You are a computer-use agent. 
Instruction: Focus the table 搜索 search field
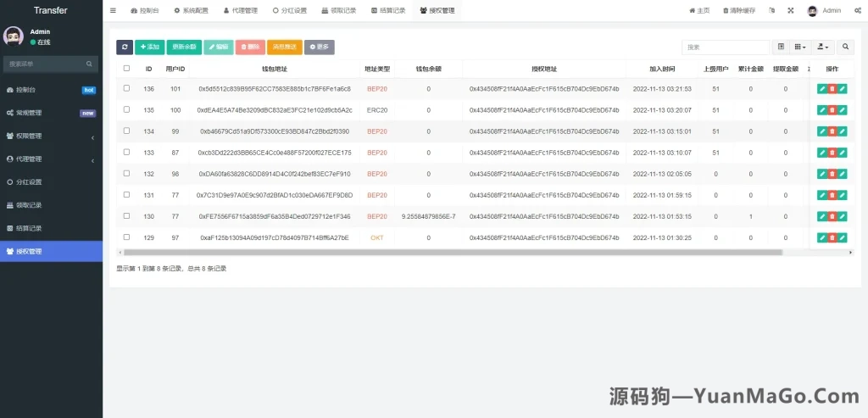(726, 47)
